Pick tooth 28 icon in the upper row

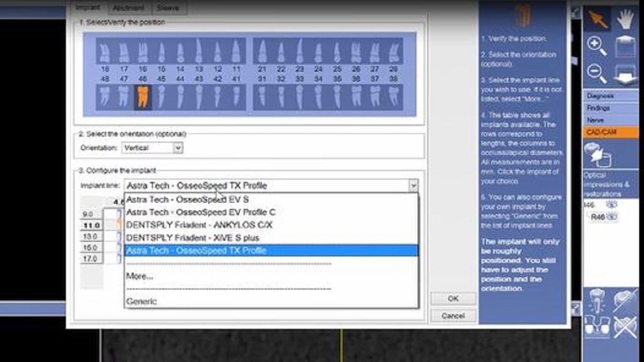pos(394,53)
